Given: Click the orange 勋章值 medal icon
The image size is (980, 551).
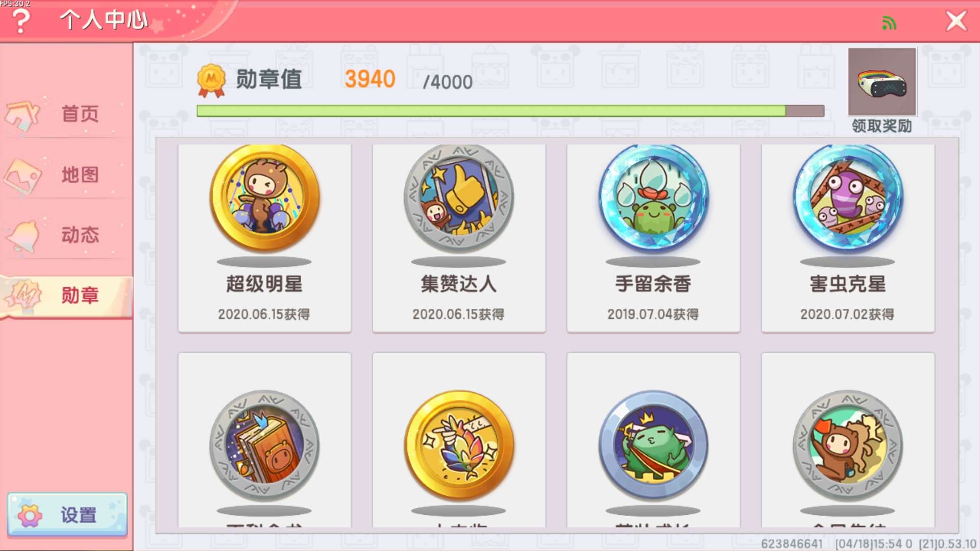Looking at the screenshot, I should click(211, 80).
